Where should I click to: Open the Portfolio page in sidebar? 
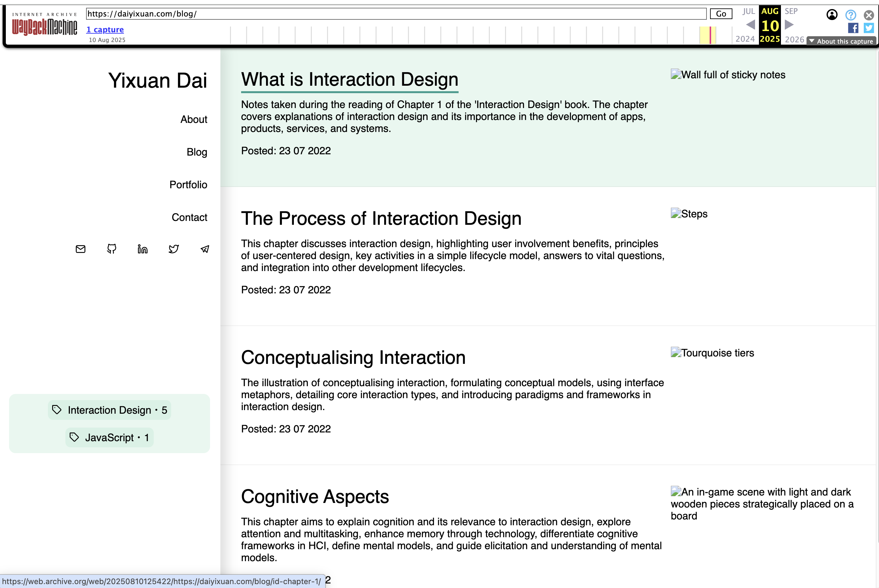188,184
